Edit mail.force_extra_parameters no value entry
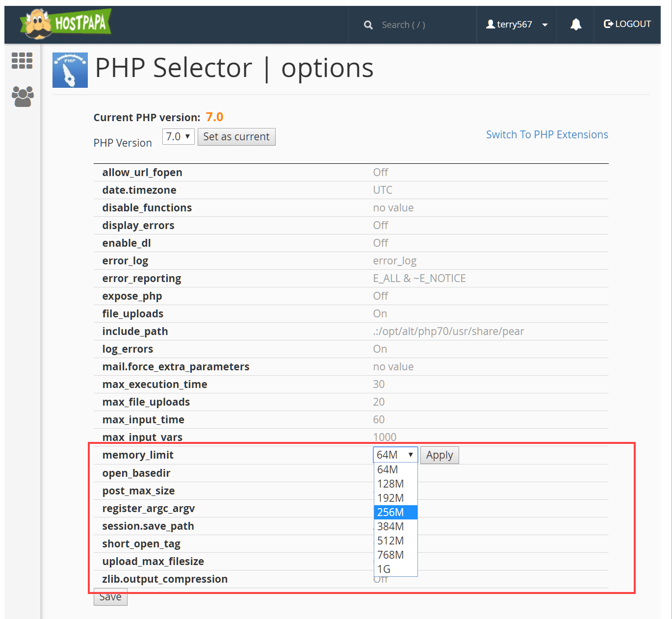 click(393, 366)
